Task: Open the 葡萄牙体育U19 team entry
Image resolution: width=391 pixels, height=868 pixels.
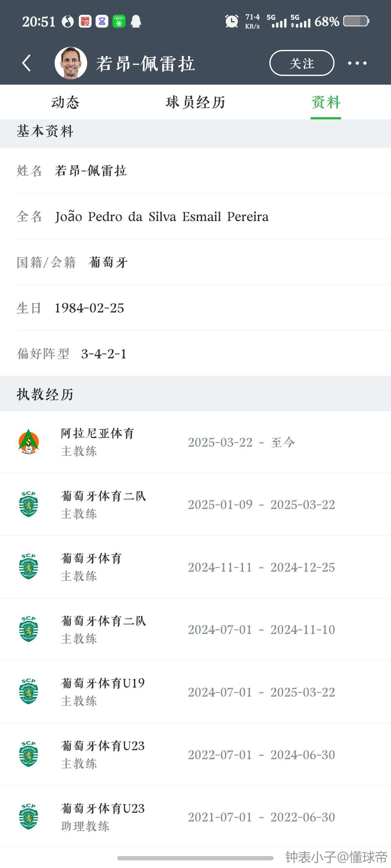Action: (x=103, y=683)
